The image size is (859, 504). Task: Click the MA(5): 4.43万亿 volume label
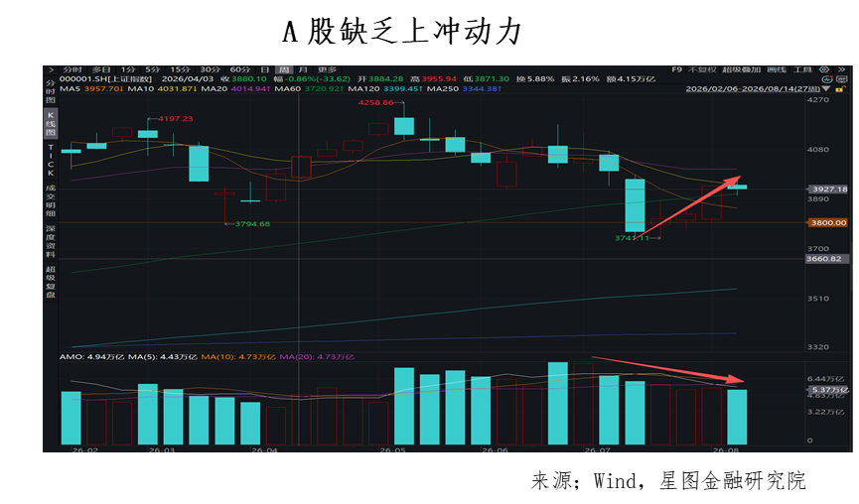tap(162, 357)
